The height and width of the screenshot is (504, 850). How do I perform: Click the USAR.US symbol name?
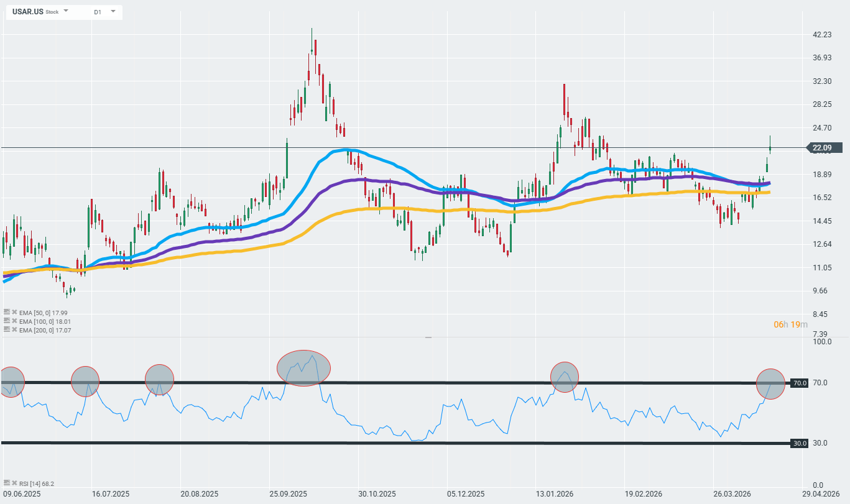coord(28,12)
